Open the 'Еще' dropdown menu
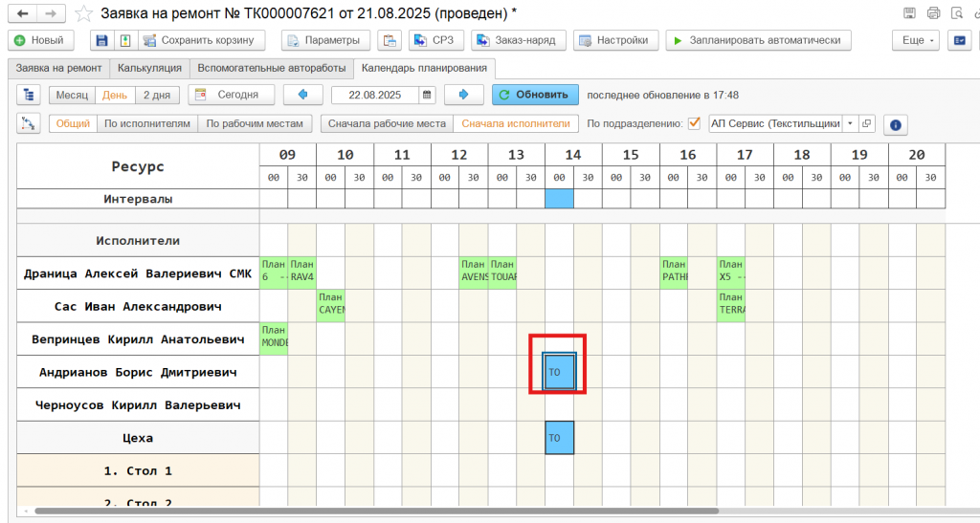The width and height of the screenshot is (980, 523). [x=918, y=40]
